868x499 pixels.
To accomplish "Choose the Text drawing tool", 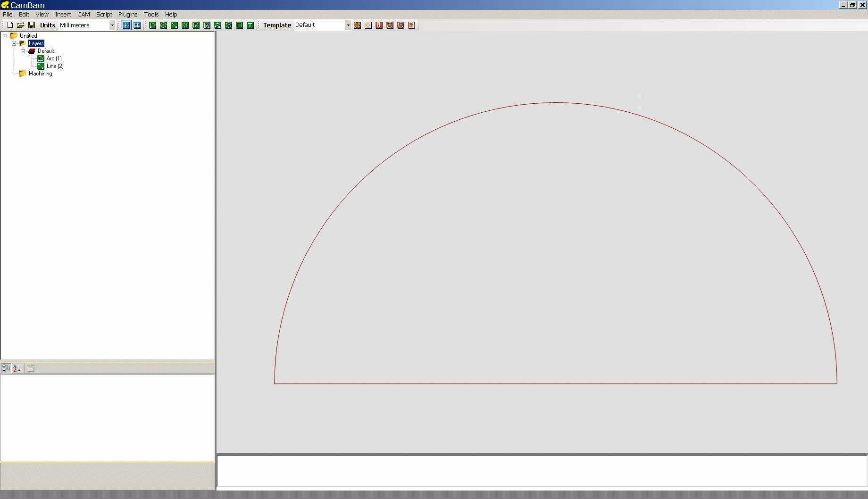I will [250, 25].
